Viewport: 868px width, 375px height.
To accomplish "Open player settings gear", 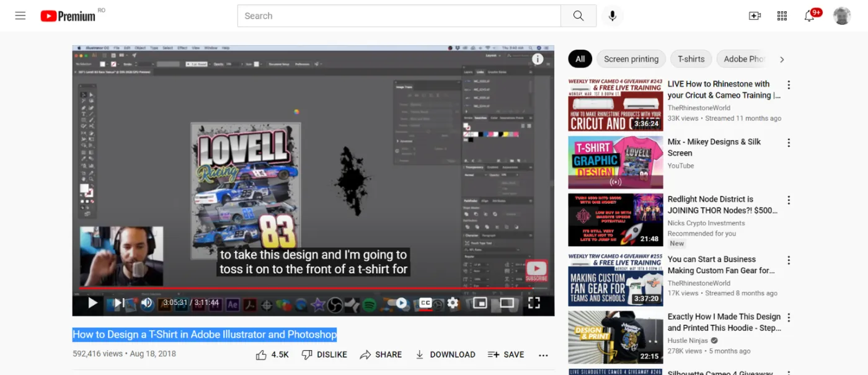I will click(453, 303).
